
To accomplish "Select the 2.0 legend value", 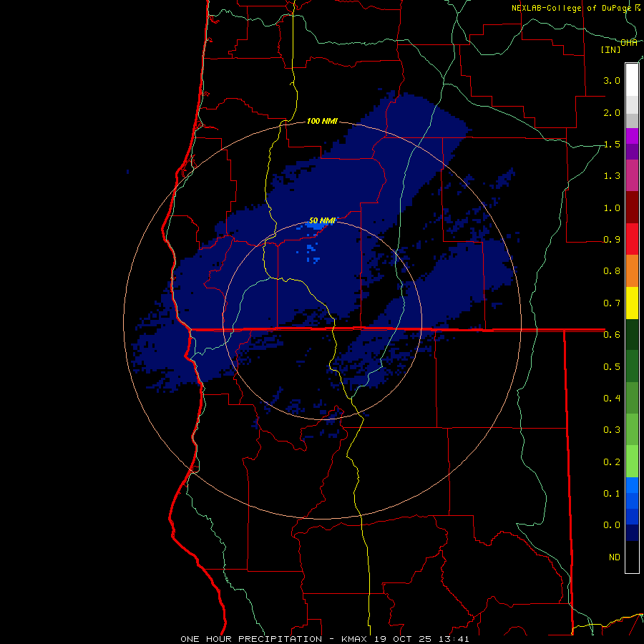I will (x=612, y=112).
